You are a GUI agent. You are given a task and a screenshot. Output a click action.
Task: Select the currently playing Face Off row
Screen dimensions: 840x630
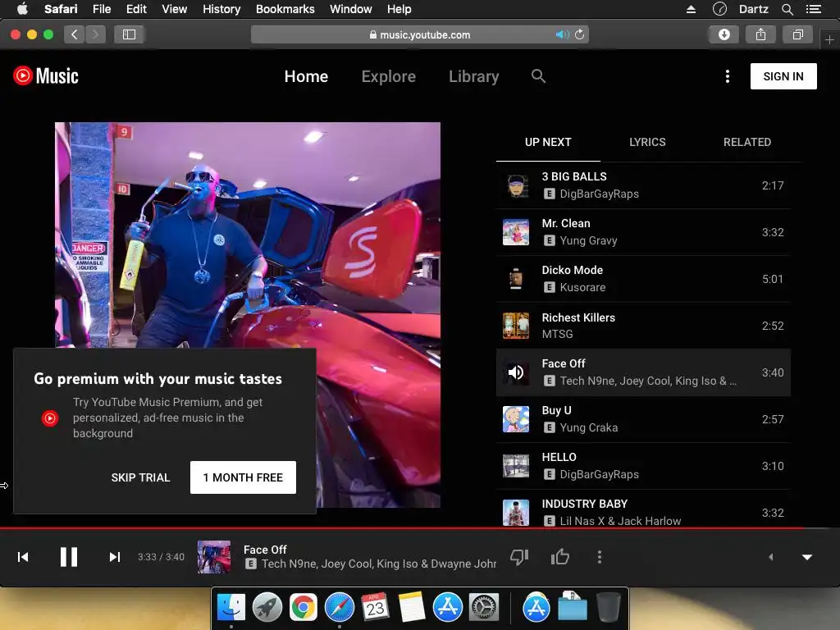[x=643, y=373]
